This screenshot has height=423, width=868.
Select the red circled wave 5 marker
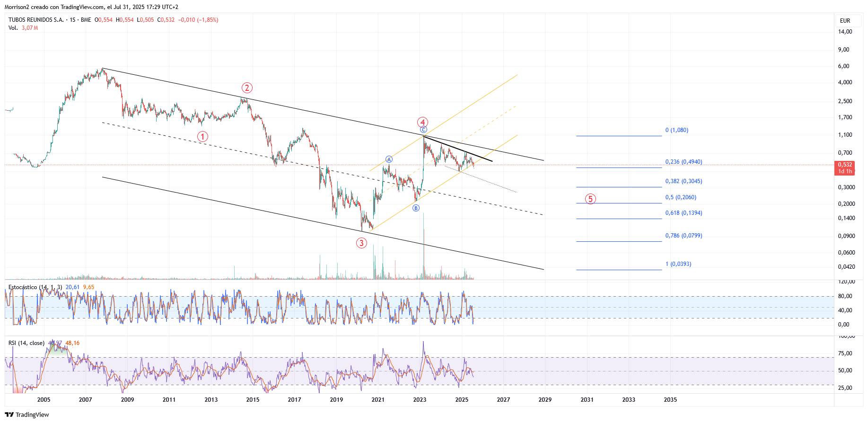coord(590,199)
